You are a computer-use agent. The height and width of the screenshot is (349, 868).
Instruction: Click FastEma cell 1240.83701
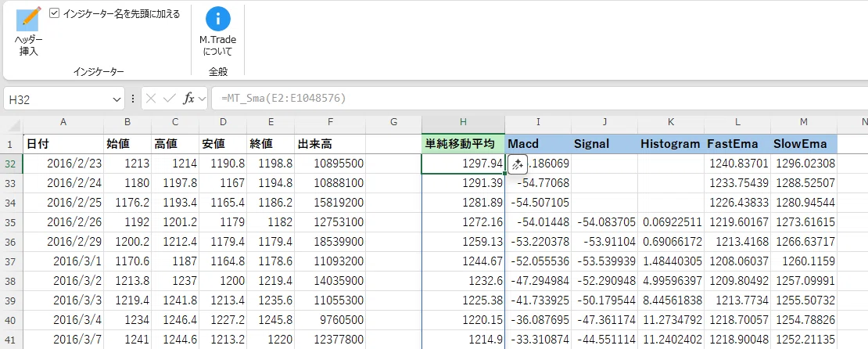(737, 164)
